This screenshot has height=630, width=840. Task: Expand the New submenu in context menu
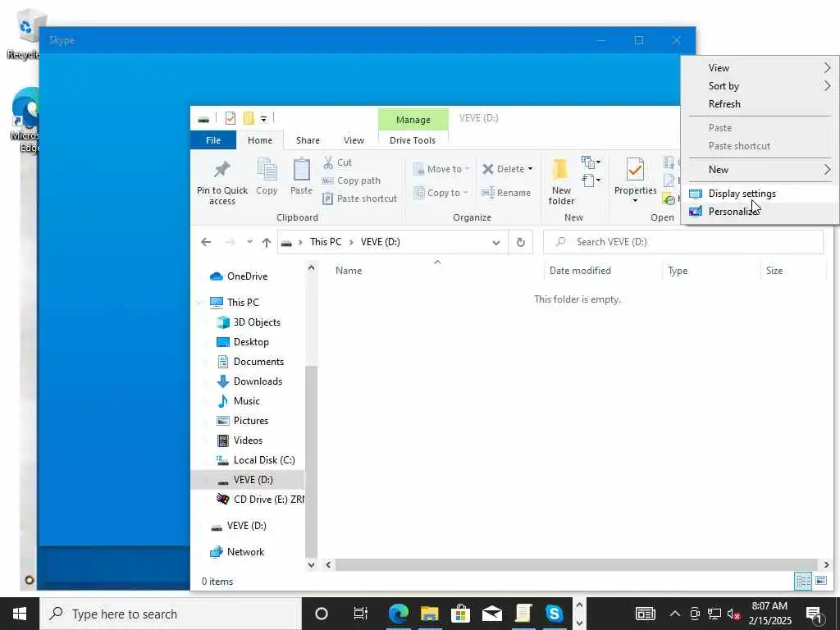point(760,170)
